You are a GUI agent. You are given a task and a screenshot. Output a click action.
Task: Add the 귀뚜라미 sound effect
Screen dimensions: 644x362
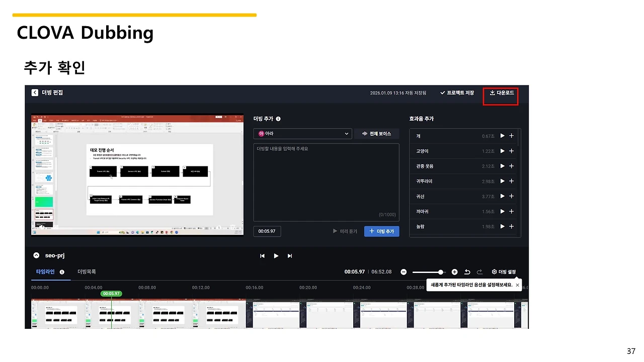(511, 181)
